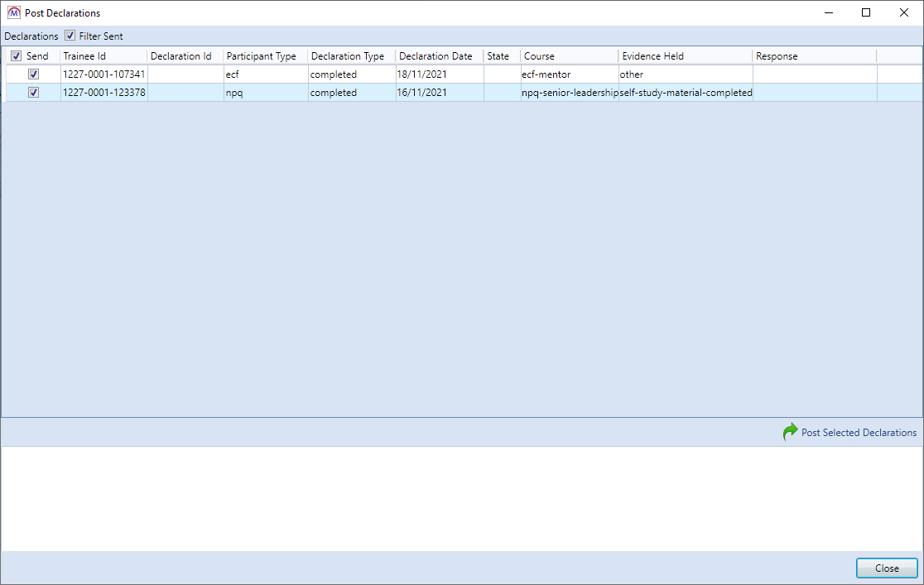Maximize the Post Declarations window

[865, 12]
